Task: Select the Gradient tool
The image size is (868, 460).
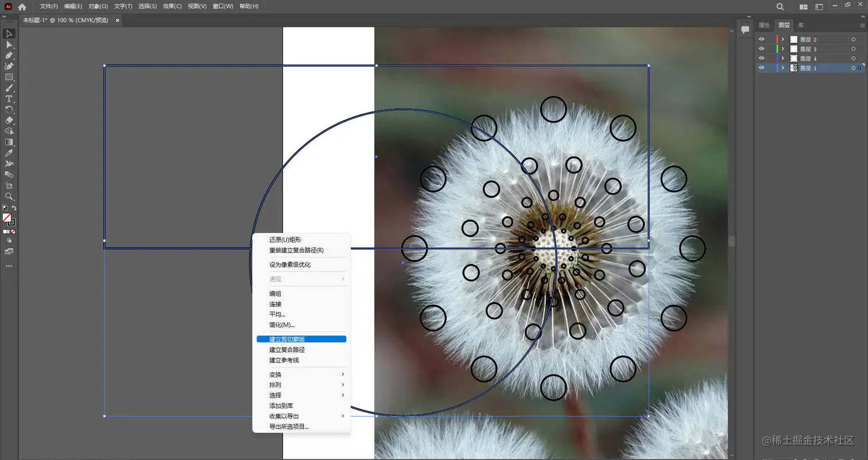Action: (9, 142)
